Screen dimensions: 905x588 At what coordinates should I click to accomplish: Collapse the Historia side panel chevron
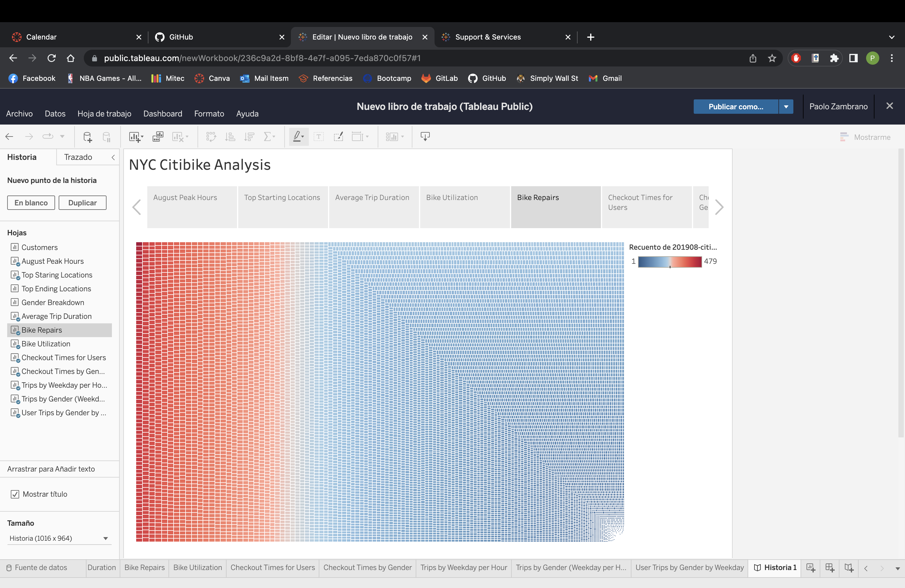[x=113, y=157]
